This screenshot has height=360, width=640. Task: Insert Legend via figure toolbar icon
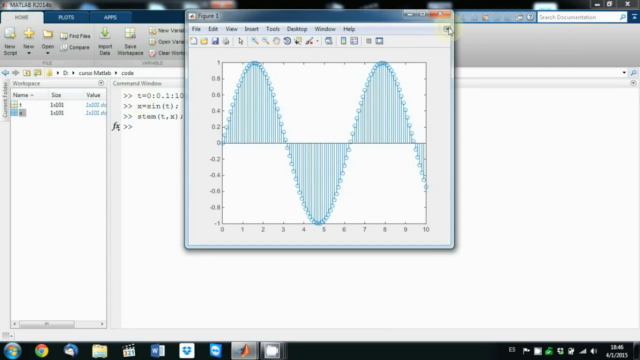point(354,41)
